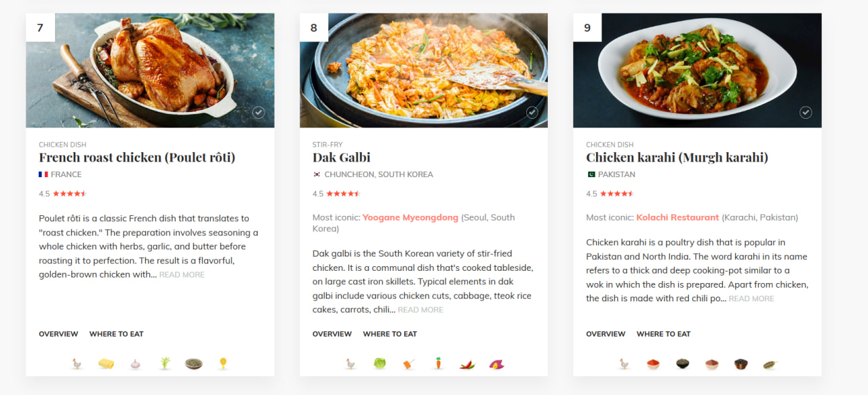Expand French roast chicken description with Read More

[182, 275]
